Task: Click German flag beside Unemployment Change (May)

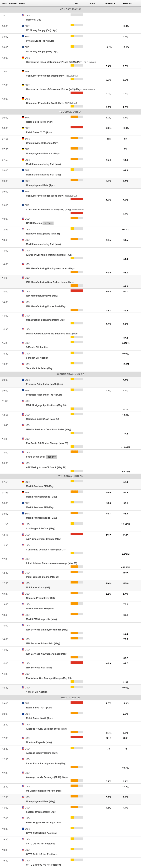Action: pyautogui.click(x=23, y=138)
